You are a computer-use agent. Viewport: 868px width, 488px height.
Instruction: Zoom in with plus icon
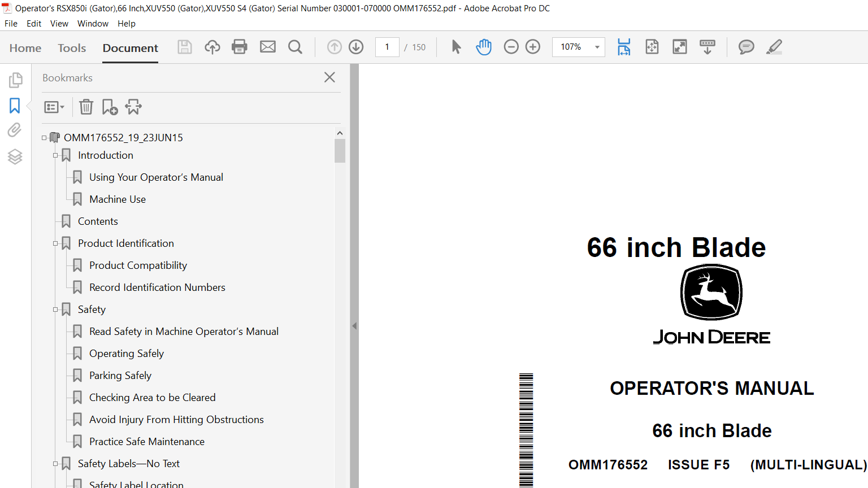click(533, 47)
